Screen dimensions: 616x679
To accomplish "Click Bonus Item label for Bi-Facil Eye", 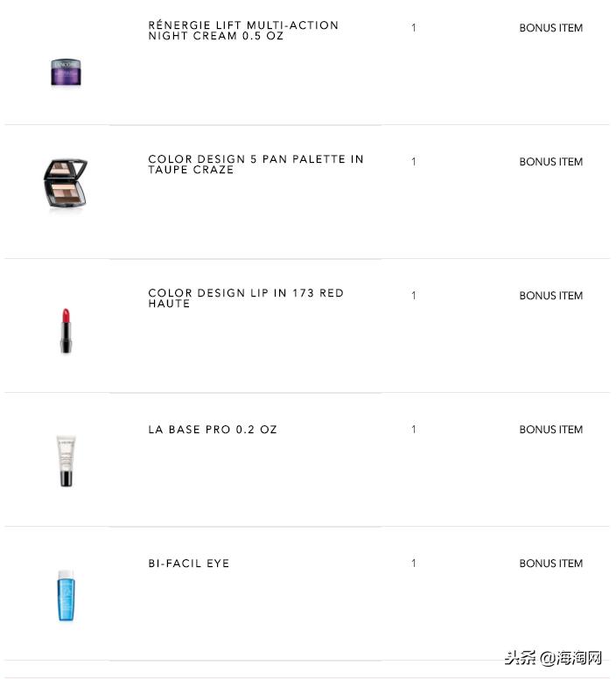I will click(x=550, y=563).
